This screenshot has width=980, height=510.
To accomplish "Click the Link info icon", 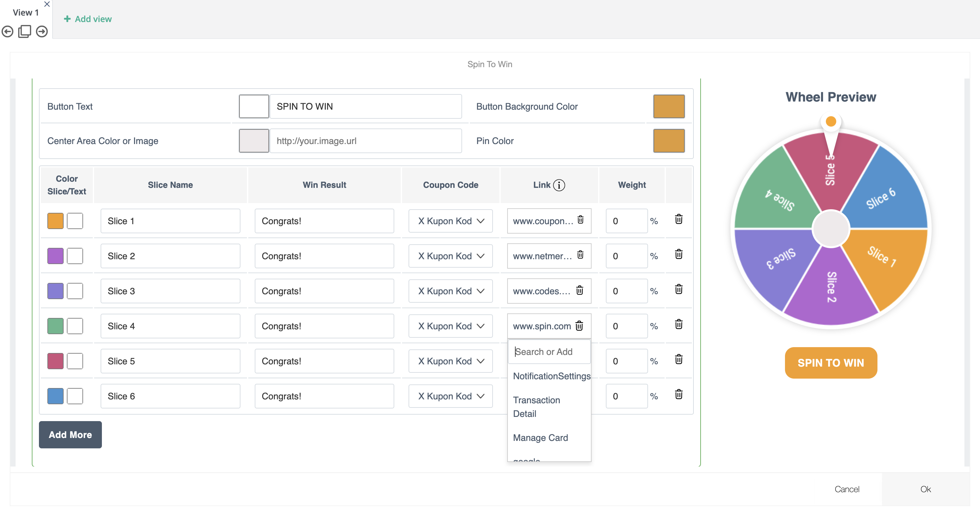I will pyautogui.click(x=559, y=185).
